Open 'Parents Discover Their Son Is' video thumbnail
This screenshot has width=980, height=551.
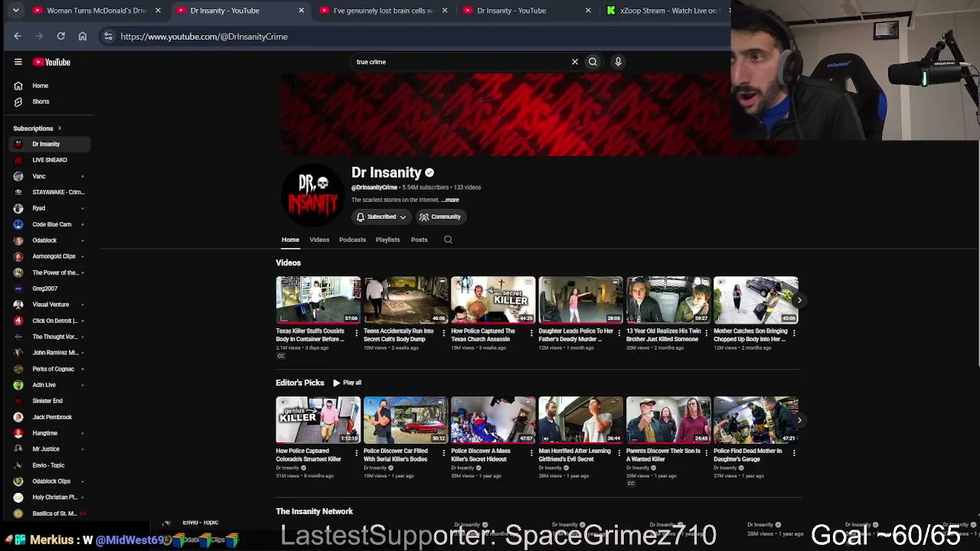(668, 420)
